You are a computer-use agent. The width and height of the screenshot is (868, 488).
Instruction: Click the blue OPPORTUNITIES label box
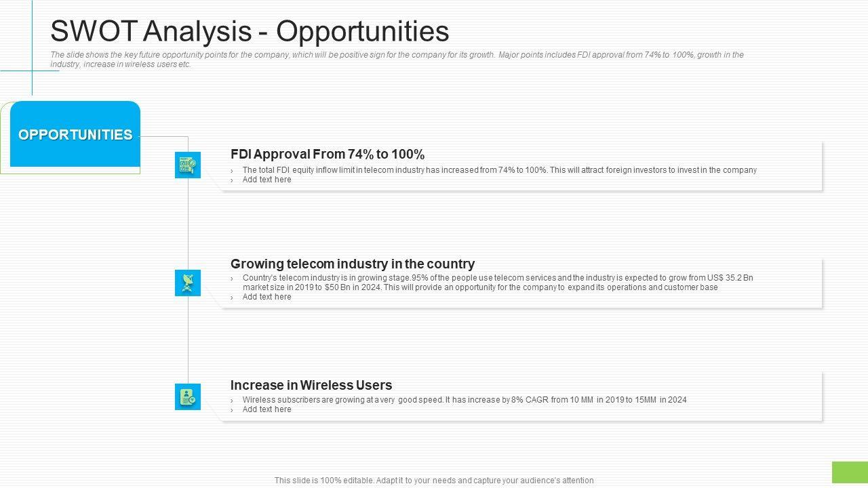click(x=75, y=134)
